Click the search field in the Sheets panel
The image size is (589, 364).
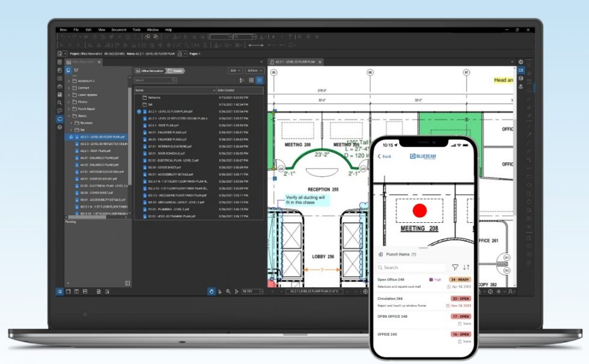(156, 79)
